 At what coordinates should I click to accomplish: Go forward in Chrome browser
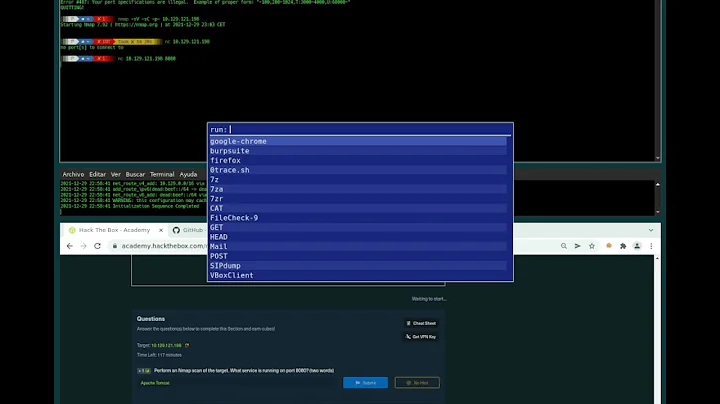[x=84, y=246]
